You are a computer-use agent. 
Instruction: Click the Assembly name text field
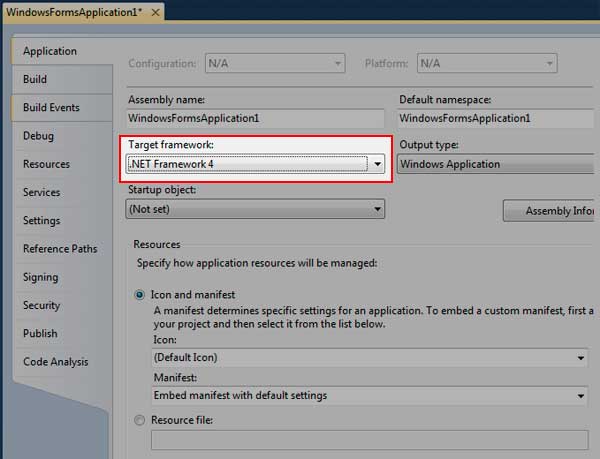click(255, 119)
